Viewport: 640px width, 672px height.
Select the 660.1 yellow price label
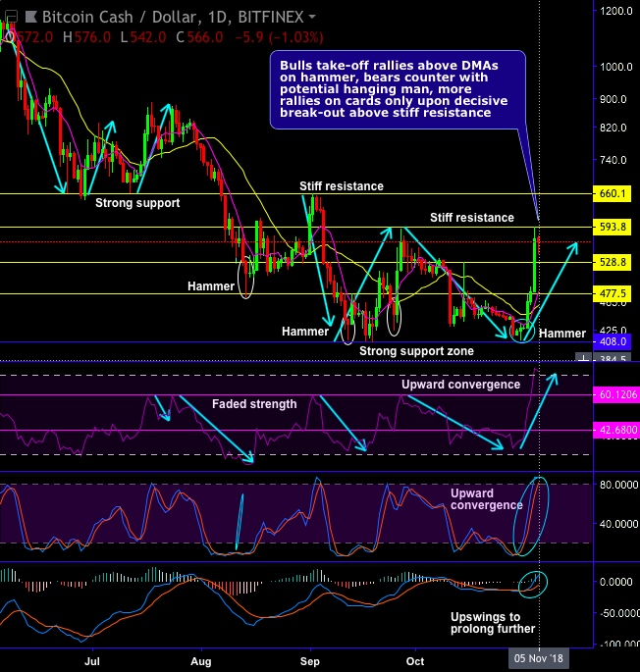tap(613, 193)
